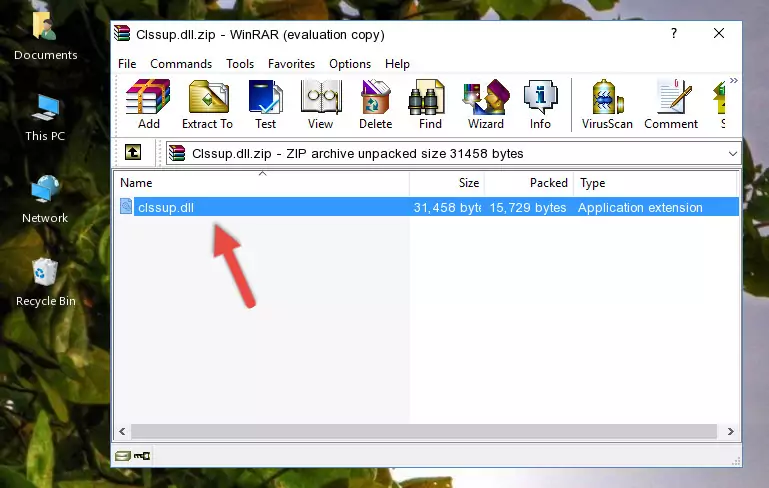
Task: Select the This PC desktop icon
Action: [x=45, y=118]
